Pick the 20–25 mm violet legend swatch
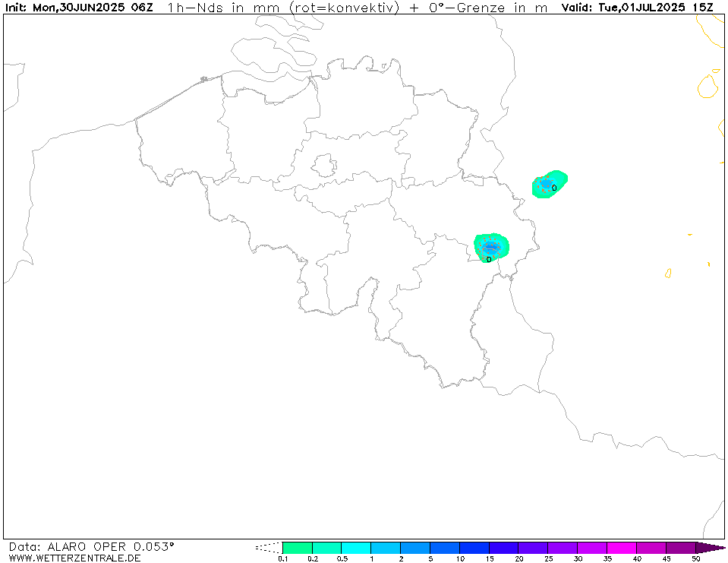Image resolution: width=728 pixels, height=563 pixels. point(533,548)
